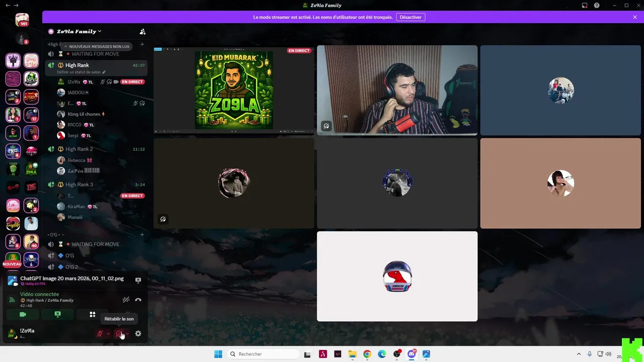Toggle noise suppression icon

point(126,300)
